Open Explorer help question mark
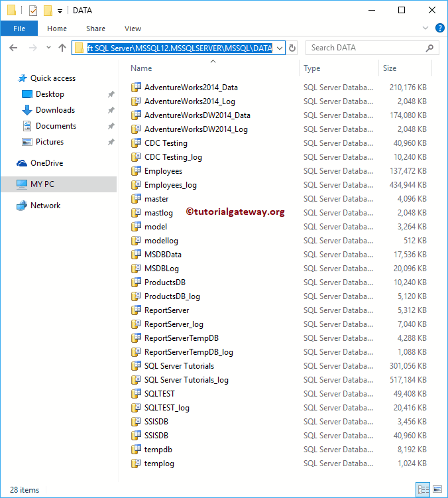448x498 pixels. click(x=440, y=29)
